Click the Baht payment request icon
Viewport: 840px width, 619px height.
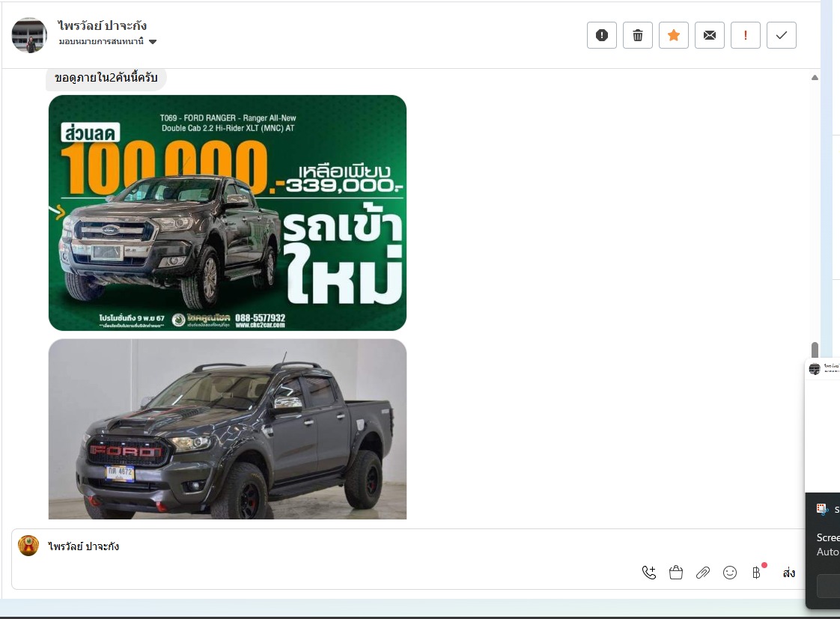(x=756, y=573)
